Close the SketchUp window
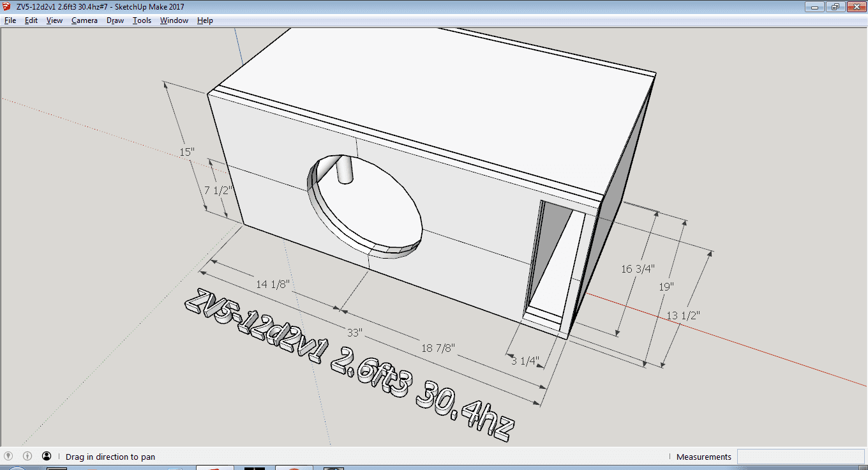This screenshot has height=470, width=868. [856, 6]
